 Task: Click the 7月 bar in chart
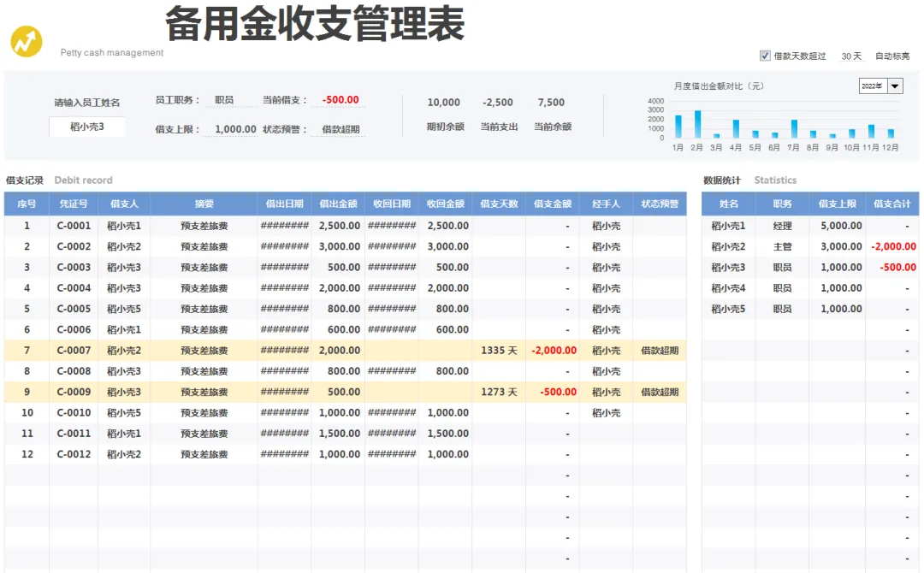(x=794, y=129)
